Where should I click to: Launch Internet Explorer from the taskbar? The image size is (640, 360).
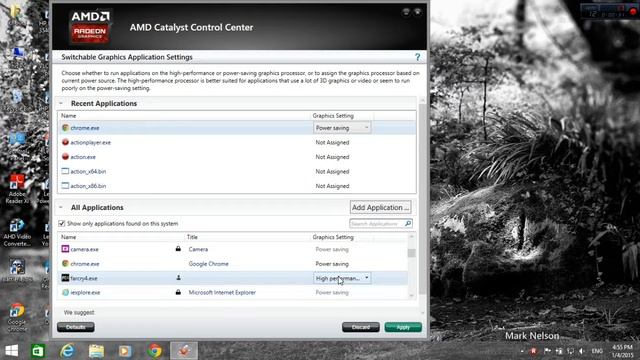pos(67,351)
